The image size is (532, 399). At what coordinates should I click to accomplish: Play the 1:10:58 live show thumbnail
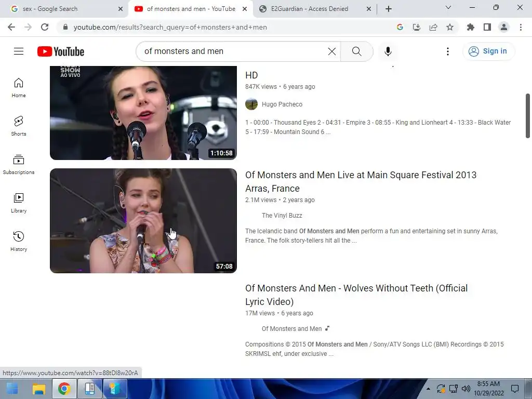143,113
